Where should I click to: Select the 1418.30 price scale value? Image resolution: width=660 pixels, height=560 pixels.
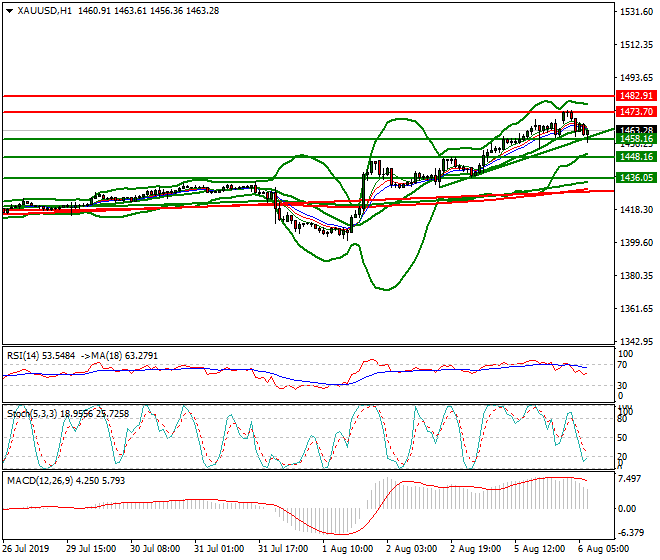click(636, 209)
